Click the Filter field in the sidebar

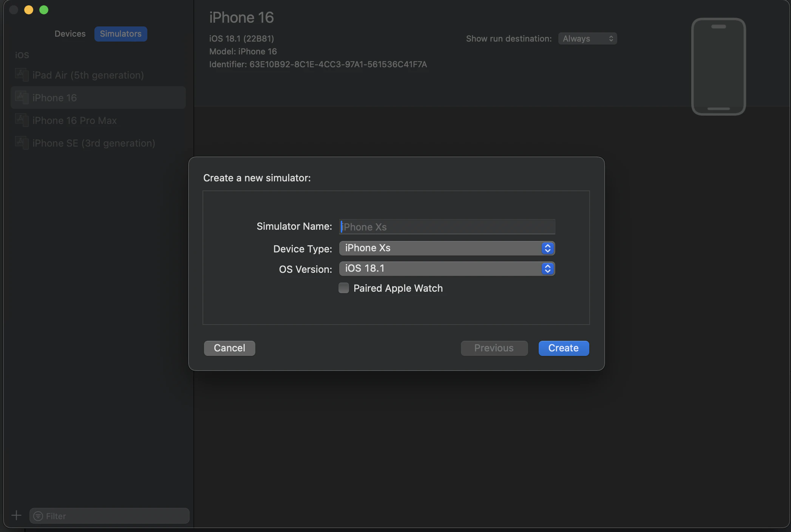109,516
